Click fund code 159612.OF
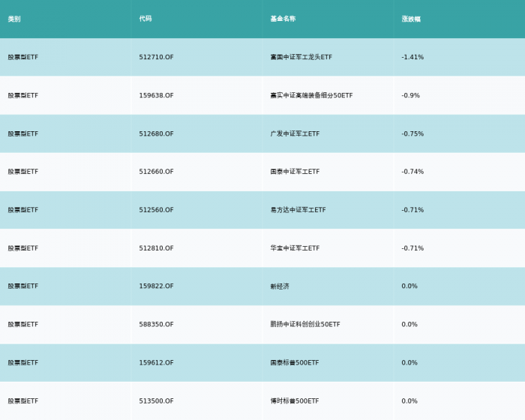The height and width of the screenshot is (420, 525). pyautogui.click(x=156, y=363)
